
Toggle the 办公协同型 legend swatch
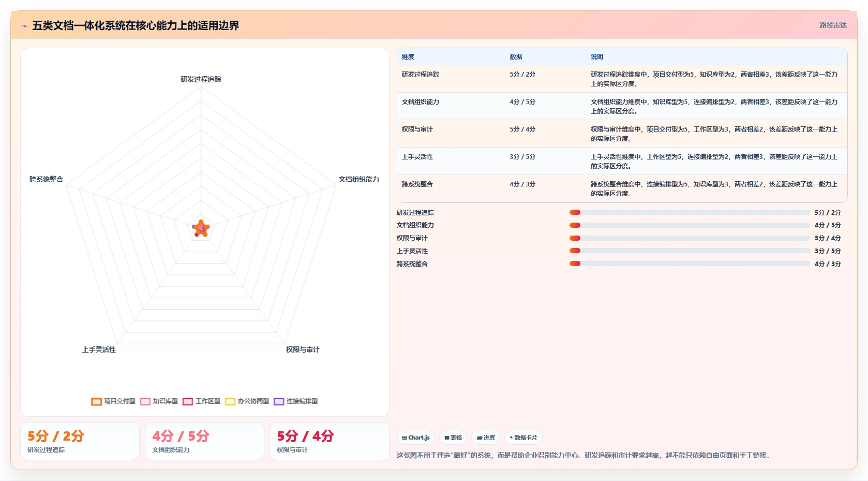pos(230,401)
